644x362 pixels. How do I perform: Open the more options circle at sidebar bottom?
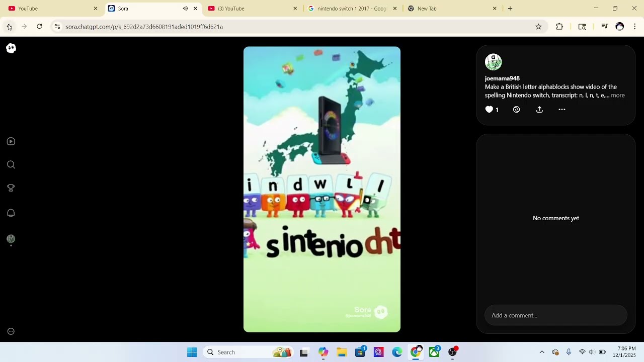point(11,331)
